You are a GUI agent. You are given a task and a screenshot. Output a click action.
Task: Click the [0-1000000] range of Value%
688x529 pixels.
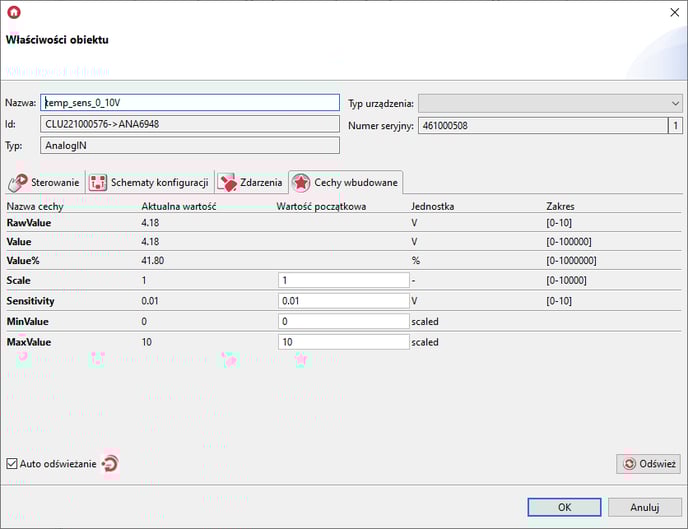[571, 261]
